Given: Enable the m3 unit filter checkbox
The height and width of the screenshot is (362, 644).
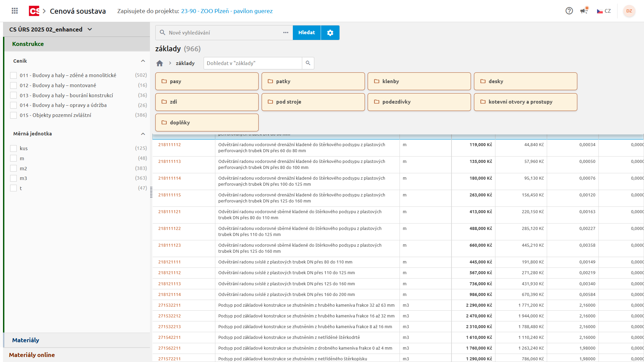Looking at the screenshot, I should 13,178.
